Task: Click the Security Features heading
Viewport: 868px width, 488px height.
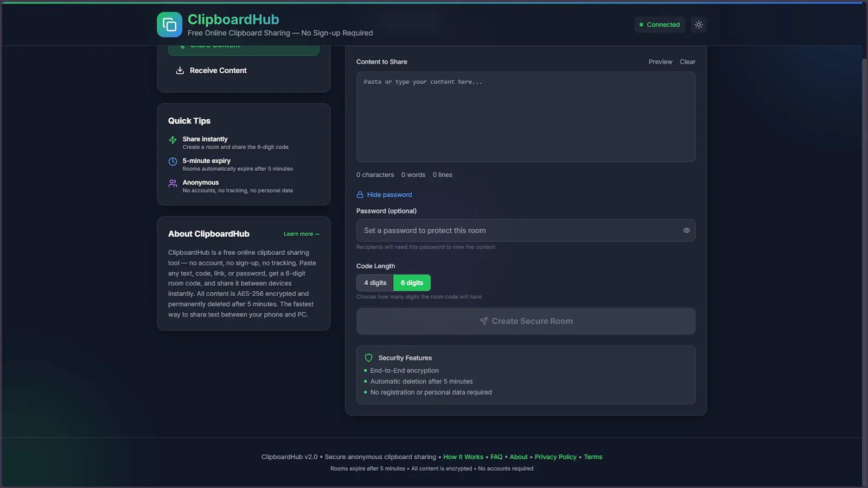Action: 405,358
